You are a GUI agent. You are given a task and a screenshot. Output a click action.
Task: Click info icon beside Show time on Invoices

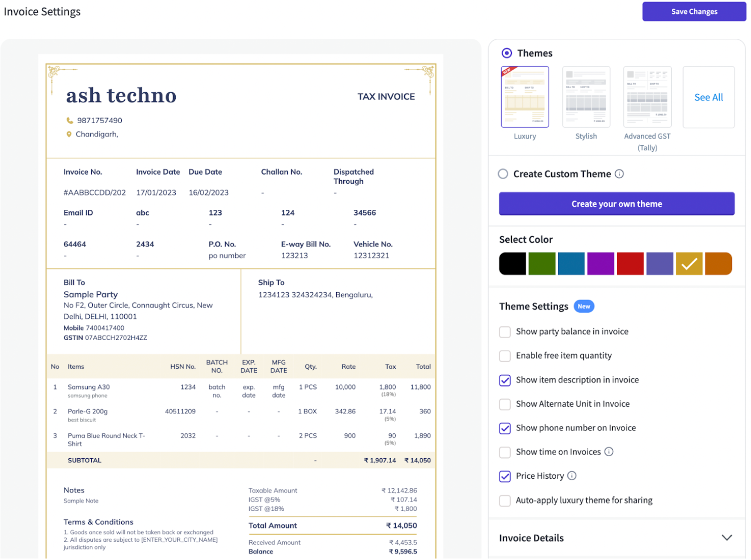click(609, 452)
